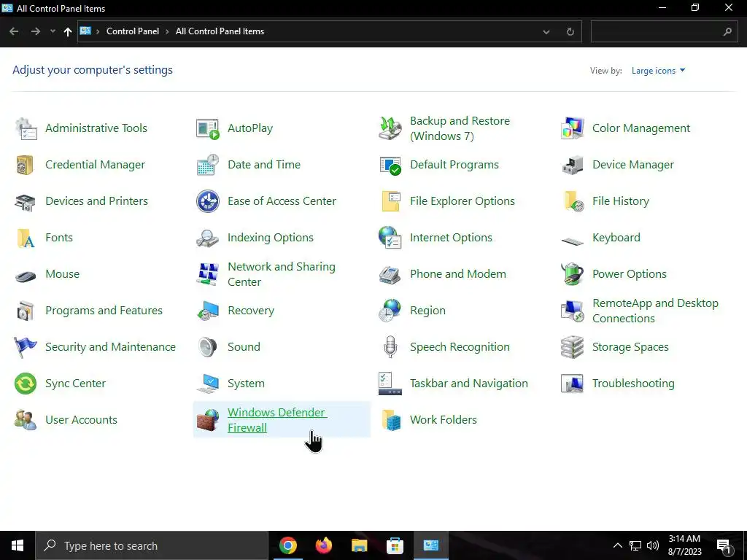Screen dimensions: 747x560
Task: Click the Control Panel breadcrumb
Action: tap(133, 31)
